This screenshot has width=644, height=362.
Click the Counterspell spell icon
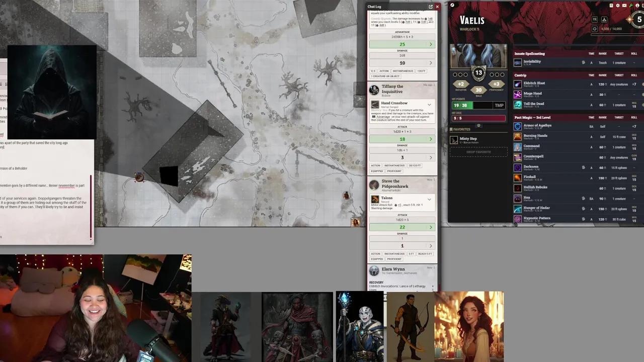[518, 157]
